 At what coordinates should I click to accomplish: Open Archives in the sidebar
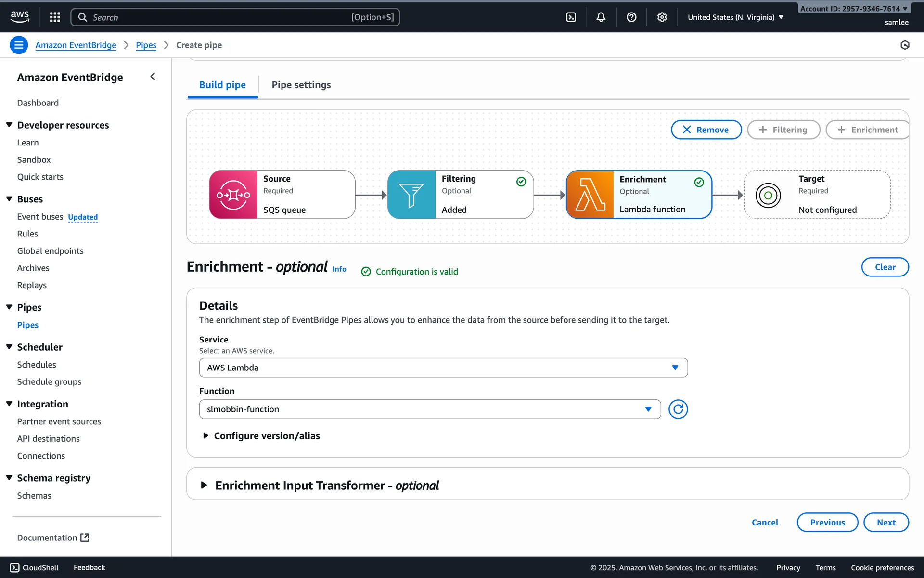pyautogui.click(x=33, y=268)
